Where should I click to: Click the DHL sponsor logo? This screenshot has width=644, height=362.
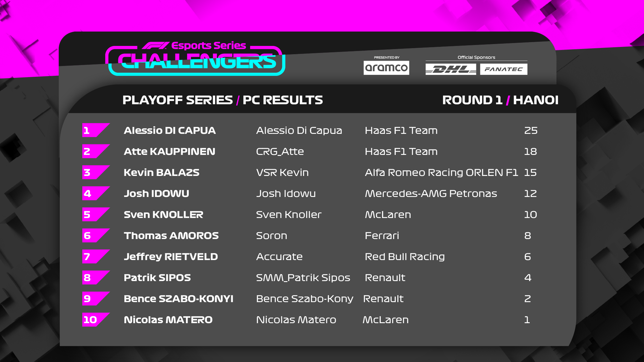click(x=450, y=69)
